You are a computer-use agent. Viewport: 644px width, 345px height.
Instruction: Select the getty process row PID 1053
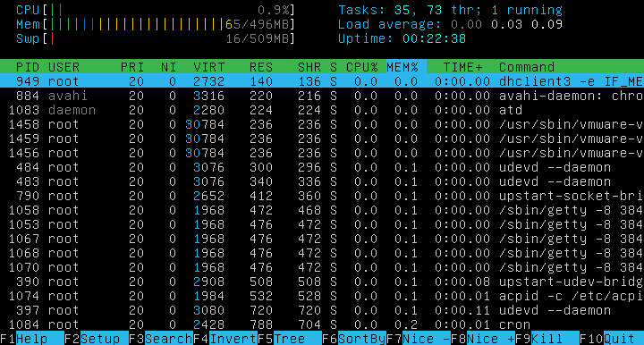click(x=322, y=224)
